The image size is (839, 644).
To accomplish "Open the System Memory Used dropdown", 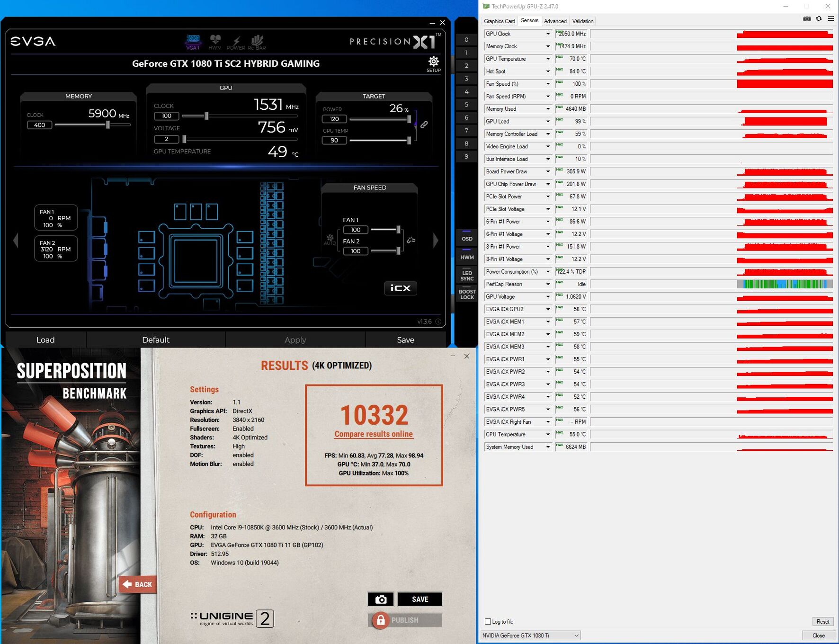I will (548, 447).
